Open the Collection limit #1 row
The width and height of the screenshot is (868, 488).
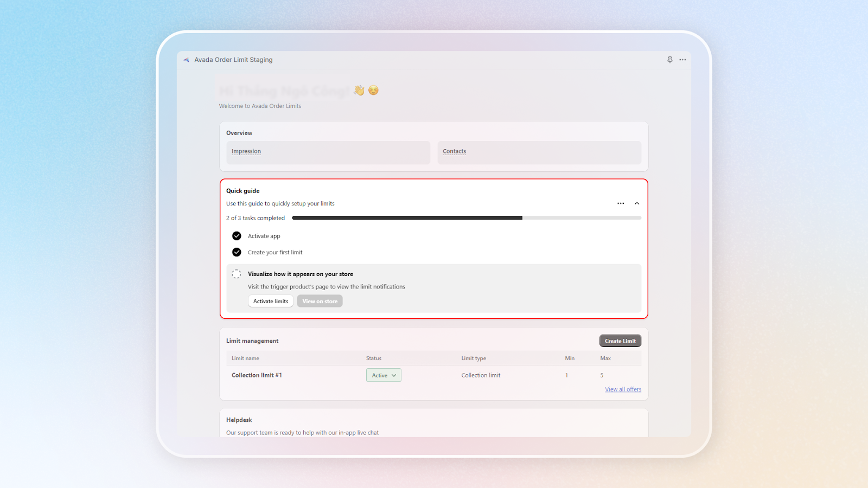[x=257, y=375]
